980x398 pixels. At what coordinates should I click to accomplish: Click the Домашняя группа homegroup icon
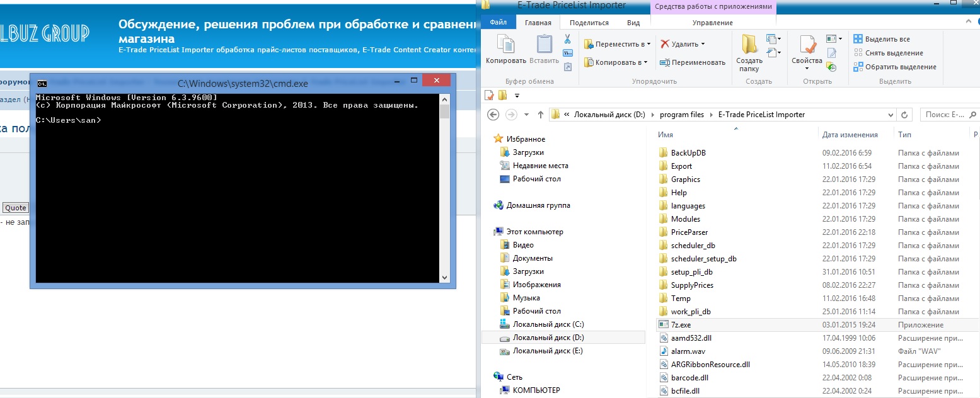[x=499, y=205]
